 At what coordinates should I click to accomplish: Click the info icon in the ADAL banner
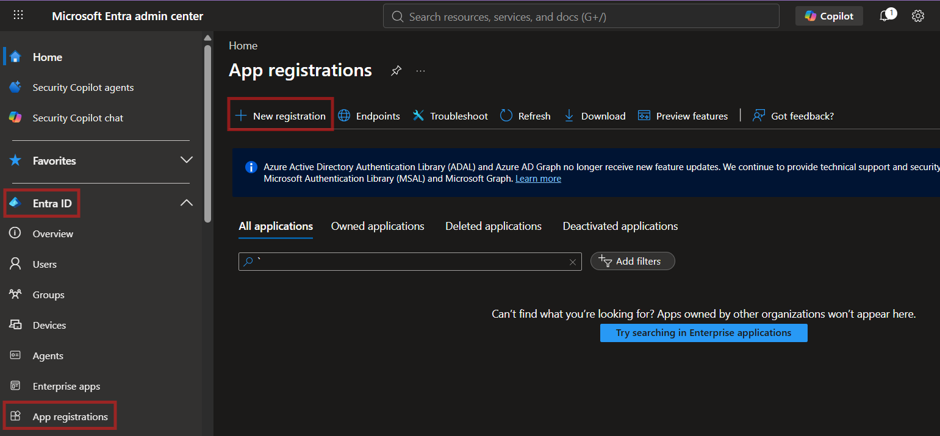[251, 167]
